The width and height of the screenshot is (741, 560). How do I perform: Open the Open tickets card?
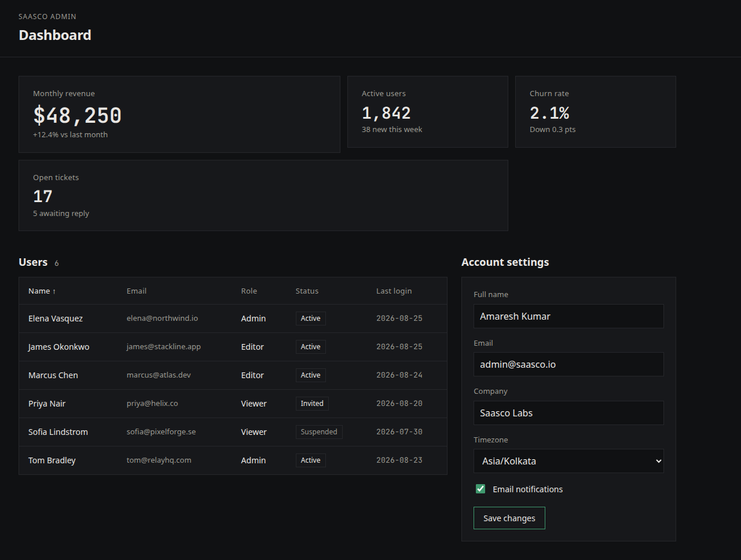coord(263,195)
